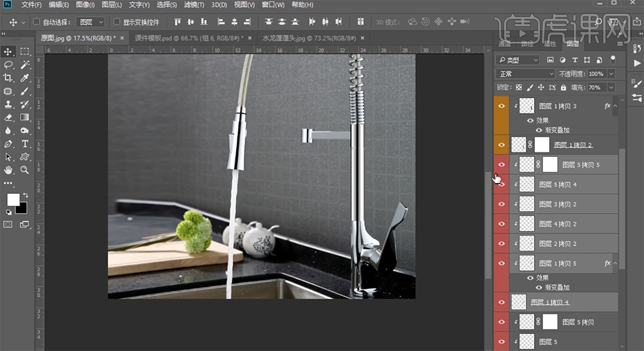Toggle 渐变叠加 effect visibility under 图层 1 拷贝 3
The width and height of the screenshot is (644, 351).
tap(539, 130)
